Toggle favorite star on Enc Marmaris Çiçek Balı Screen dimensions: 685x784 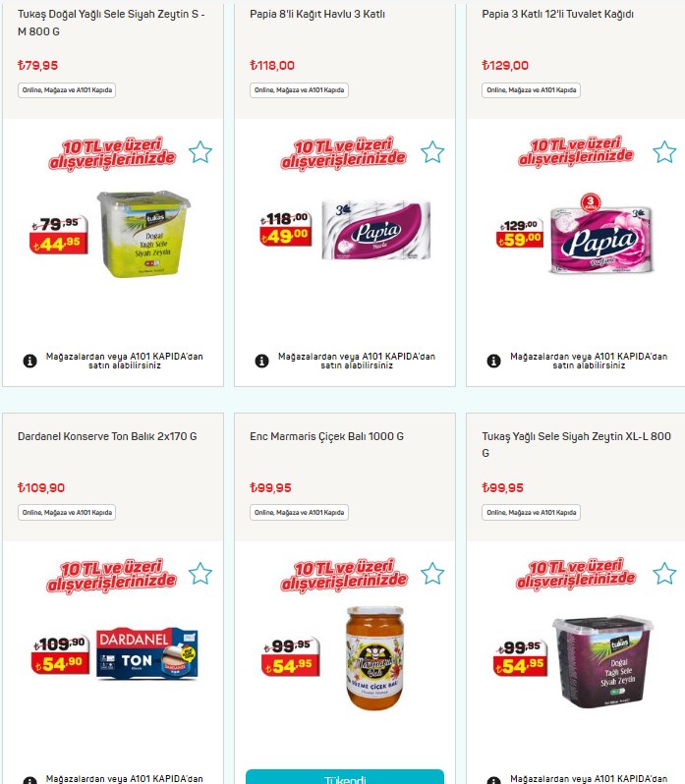pyautogui.click(x=432, y=574)
